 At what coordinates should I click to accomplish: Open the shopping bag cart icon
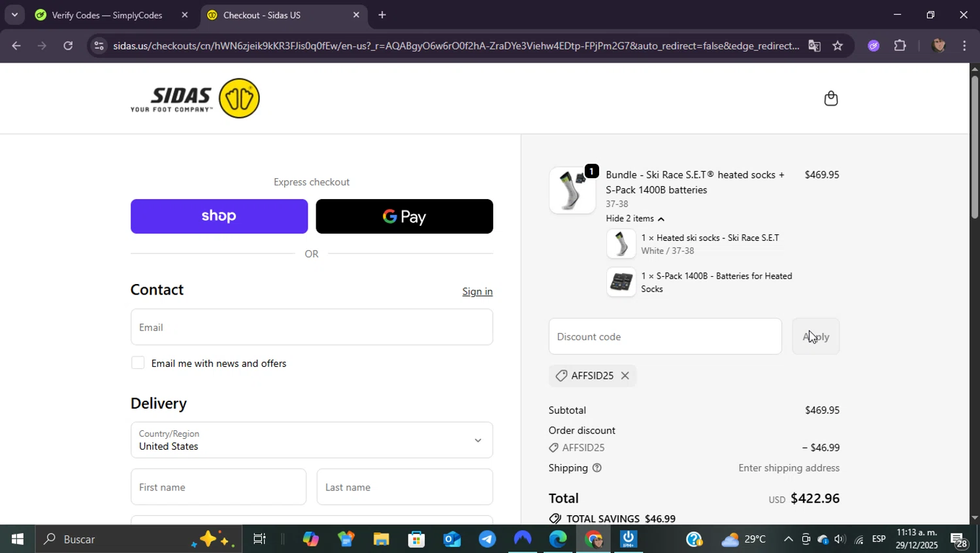click(x=830, y=99)
